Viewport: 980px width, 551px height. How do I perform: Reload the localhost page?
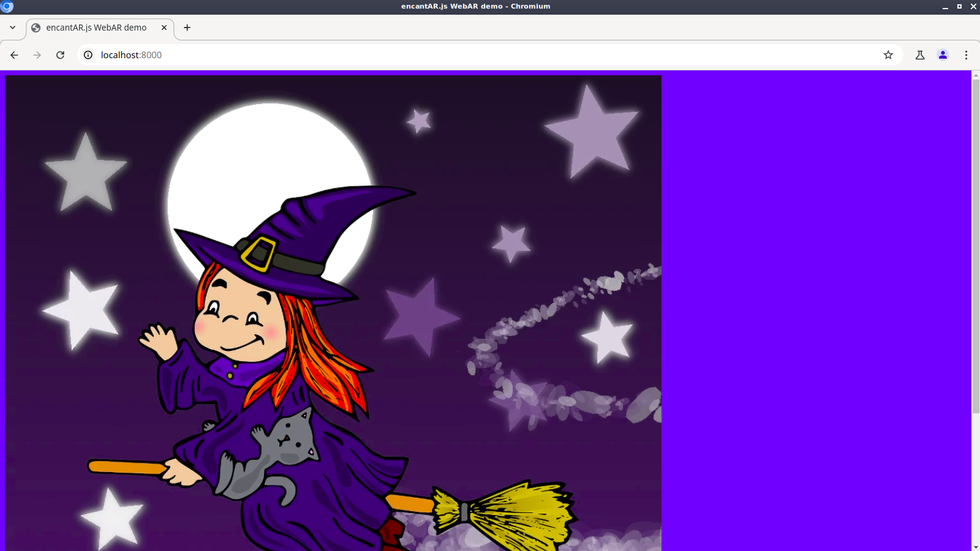point(60,55)
